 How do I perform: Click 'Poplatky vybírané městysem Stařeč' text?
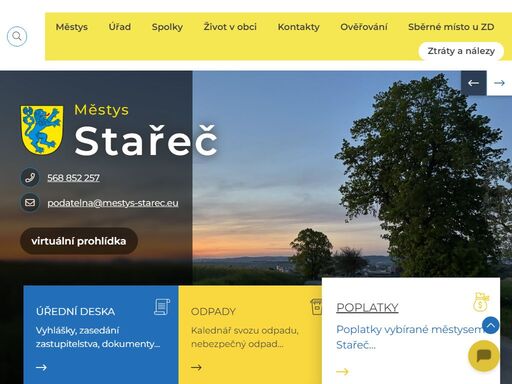(x=411, y=337)
